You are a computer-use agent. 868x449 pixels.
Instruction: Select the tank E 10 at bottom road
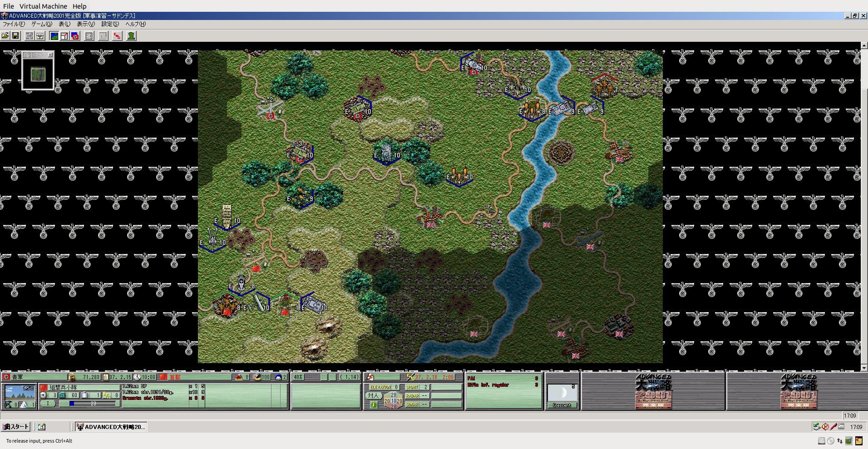click(314, 304)
